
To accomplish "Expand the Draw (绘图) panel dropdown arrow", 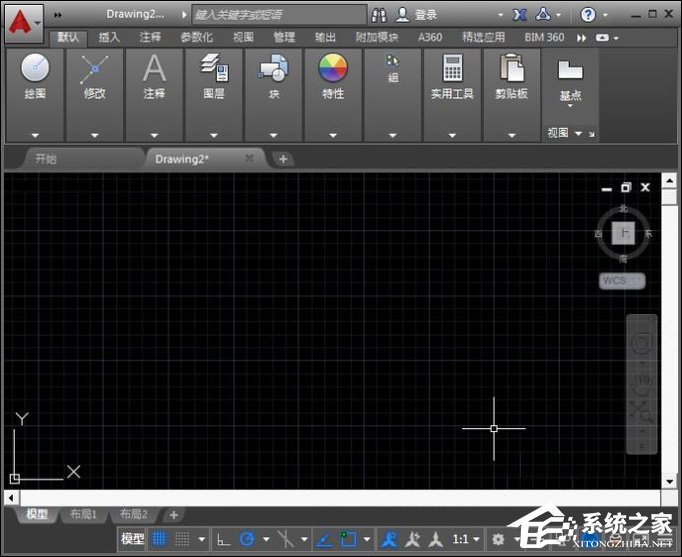I will click(35, 135).
